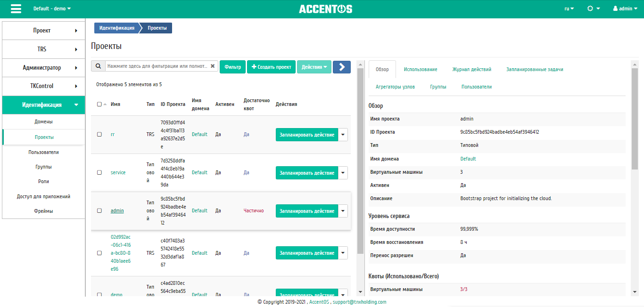Click Запланировать действие for project rr
Viewport: 644px width, 307px height.
coord(307,135)
